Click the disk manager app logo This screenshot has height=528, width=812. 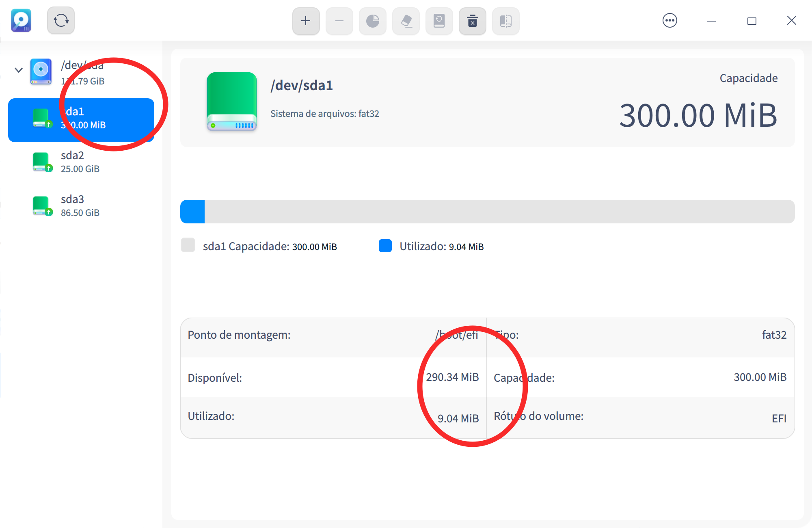tap(21, 20)
